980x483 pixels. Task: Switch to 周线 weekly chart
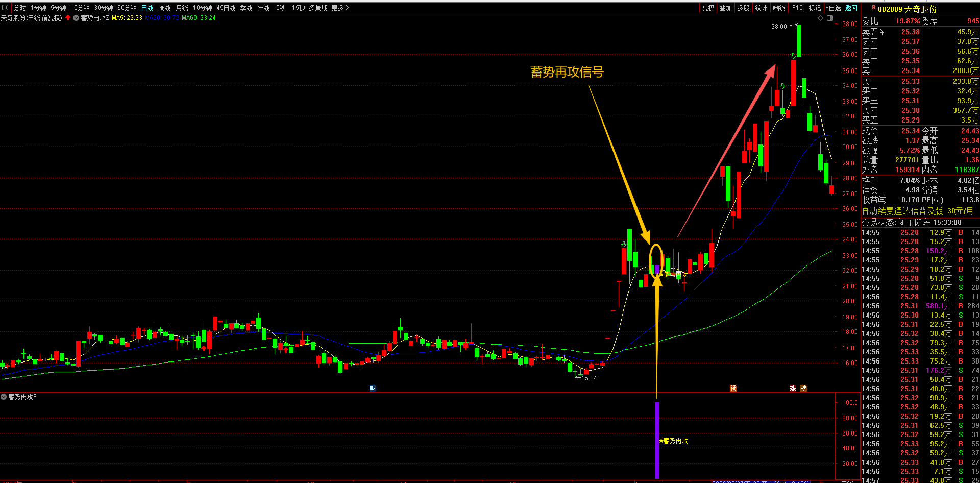click(165, 8)
